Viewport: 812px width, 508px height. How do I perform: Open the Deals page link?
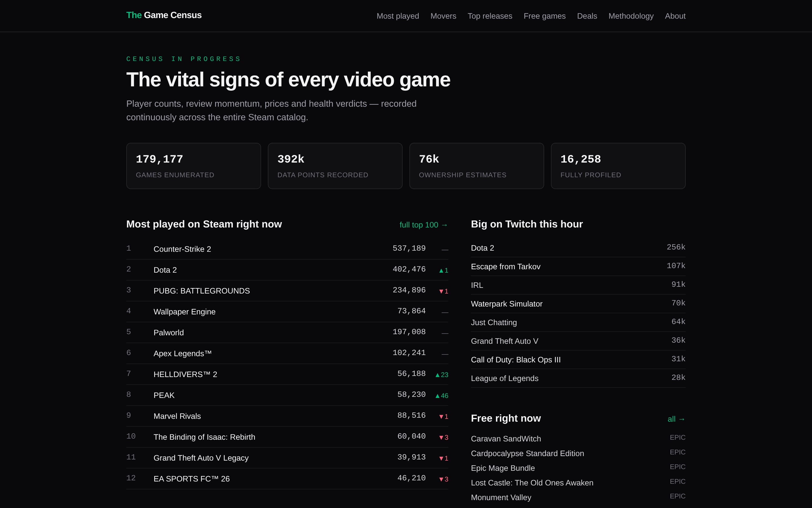coord(587,16)
